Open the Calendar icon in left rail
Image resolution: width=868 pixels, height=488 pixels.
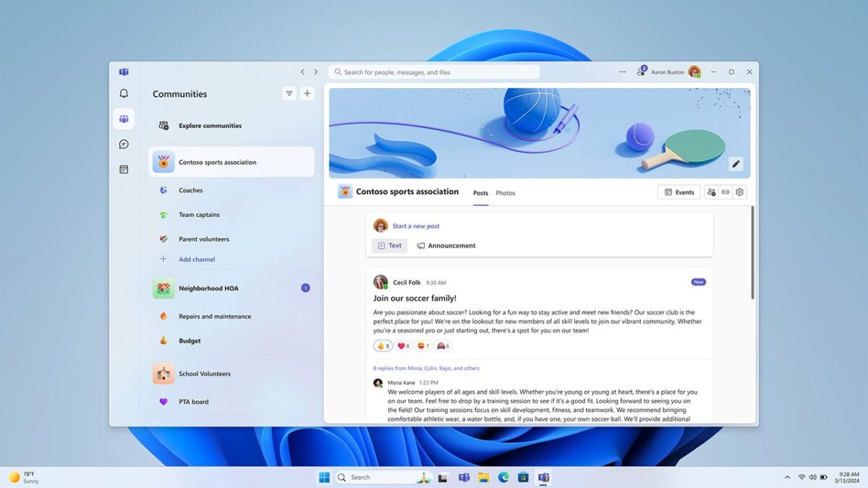[124, 169]
